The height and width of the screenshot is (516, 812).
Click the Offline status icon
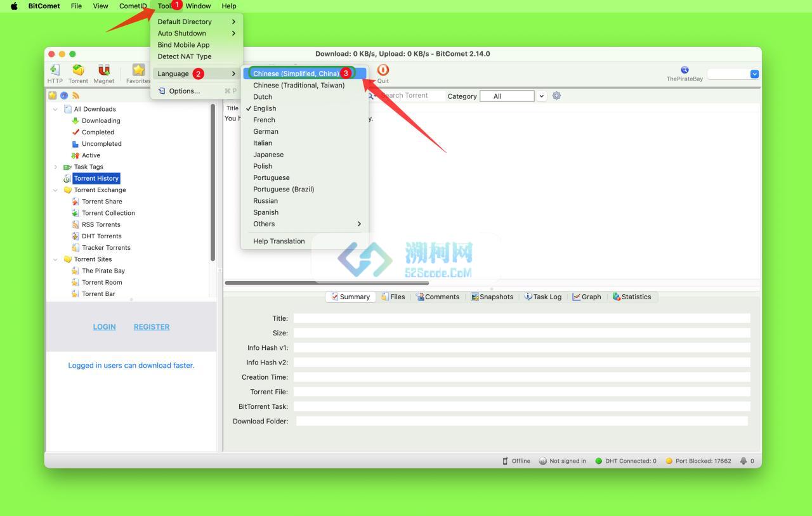506,461
